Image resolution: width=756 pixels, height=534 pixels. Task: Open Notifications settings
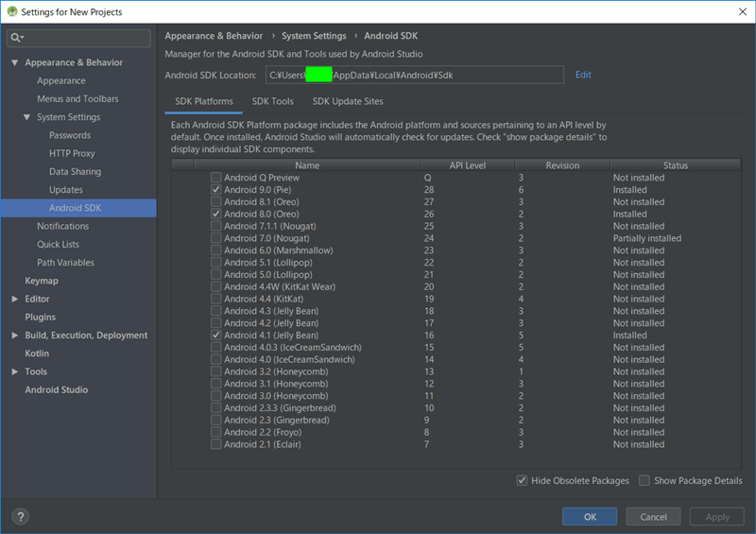(62, 226)
